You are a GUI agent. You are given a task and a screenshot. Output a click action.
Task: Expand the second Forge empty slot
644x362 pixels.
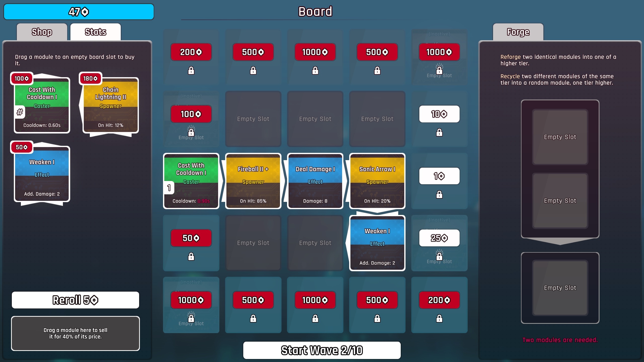point(559,201)
